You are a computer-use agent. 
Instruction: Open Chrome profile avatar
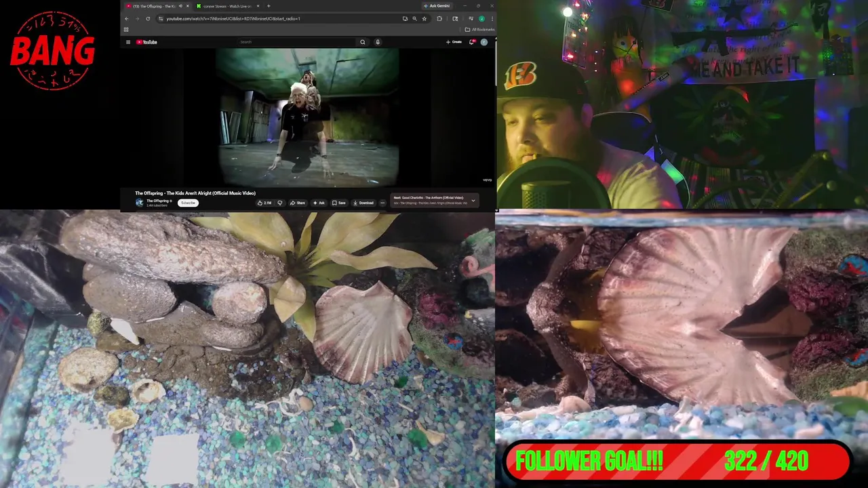[481, 18]
